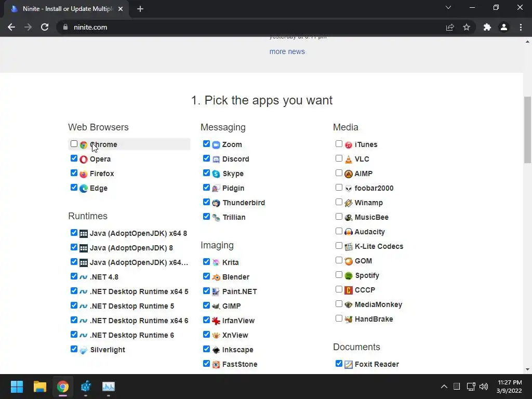
Task: Click the Foxit Reader icon
Action: 349,365
